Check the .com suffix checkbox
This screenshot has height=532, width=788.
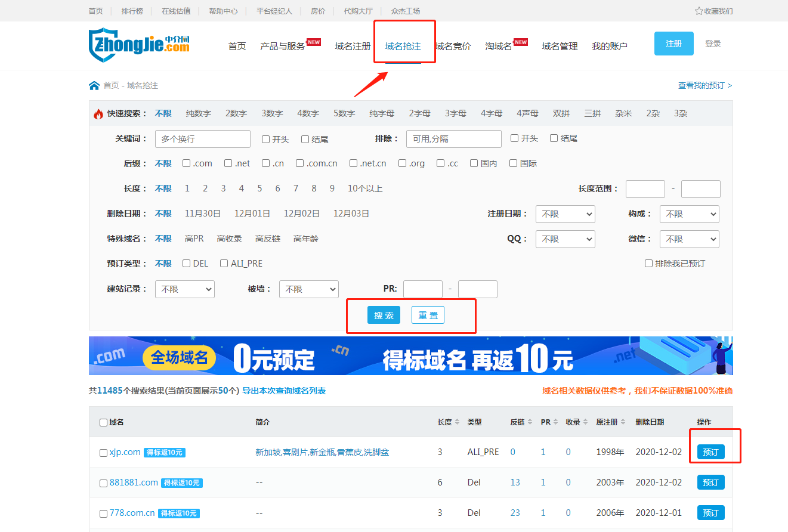pyautogui.click(x=187, y=163)
